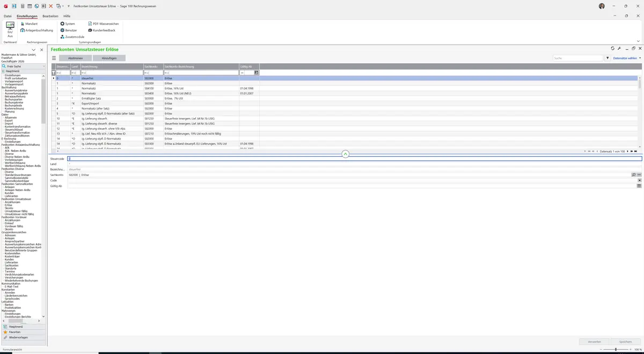The height and width of the screenshot is (354, 644).
Task: Toggle the Dashboard Ein/Aus icon
Action: tap(10, 29)
